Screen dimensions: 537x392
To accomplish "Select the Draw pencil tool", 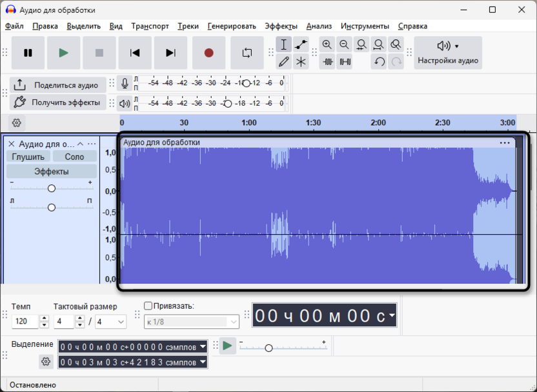I will [283, 61].
